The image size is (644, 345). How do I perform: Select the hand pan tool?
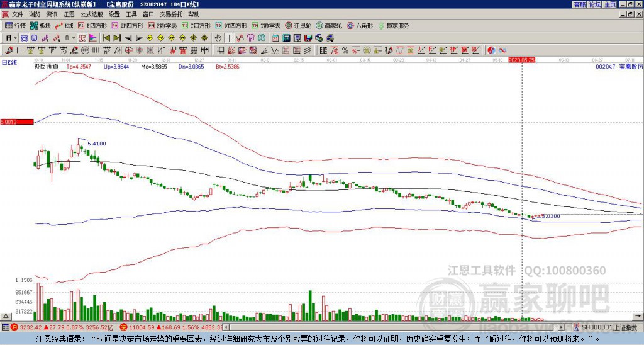(x=218, y=38)
